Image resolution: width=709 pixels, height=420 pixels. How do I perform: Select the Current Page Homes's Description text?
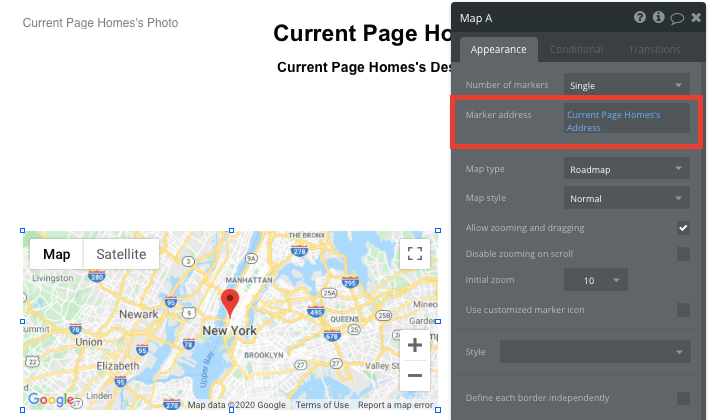(364, 67)
